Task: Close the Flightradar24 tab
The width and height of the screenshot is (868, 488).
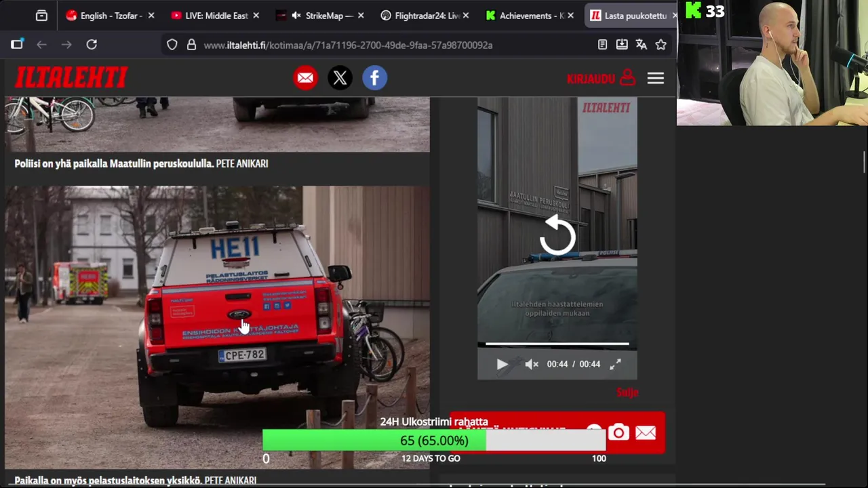Action: (x=465, y=16)
